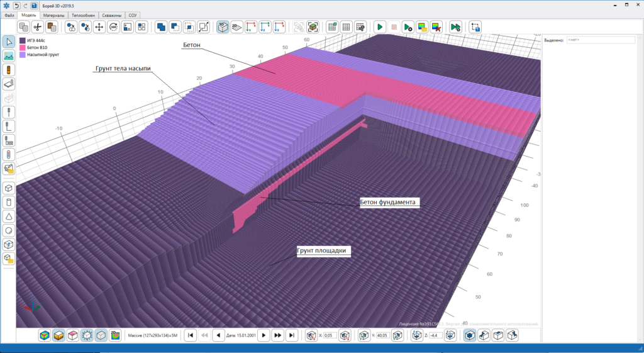Step back one date
Viewport: 644px width, 353px height.
tap(218, 335)
